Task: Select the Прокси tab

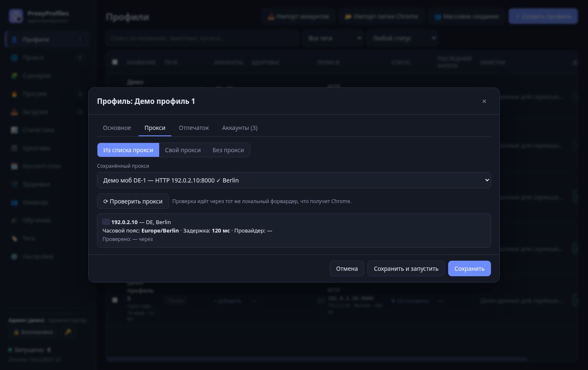Action: [x=155, y=128]
